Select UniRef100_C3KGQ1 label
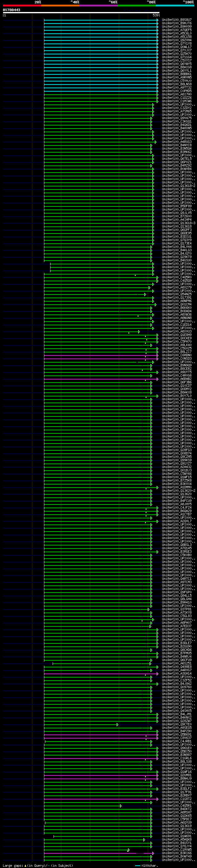Image resolution: width=197 pixels, height=868 pixels. pyautogui.click(x=177, y=121)
